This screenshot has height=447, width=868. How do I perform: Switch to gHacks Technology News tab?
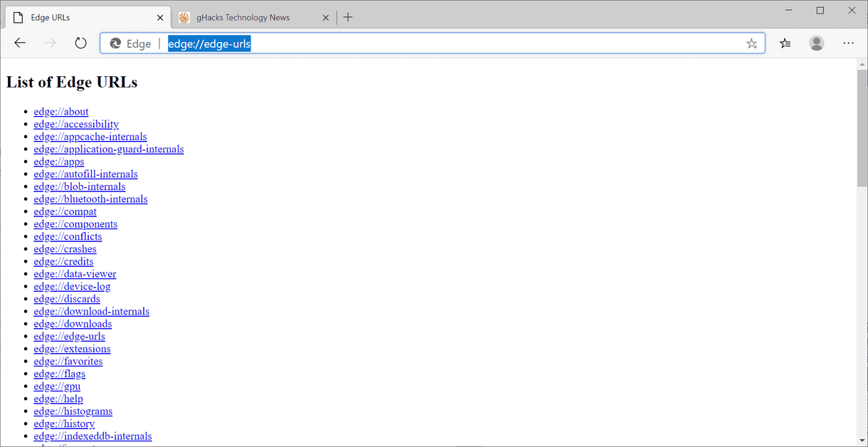(x=254, y=17)
